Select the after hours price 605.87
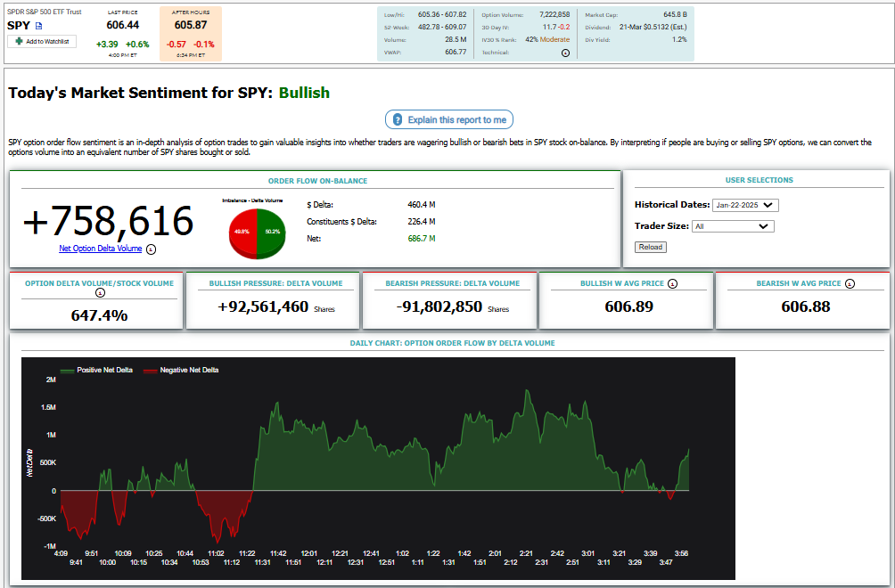 point(191,25)
